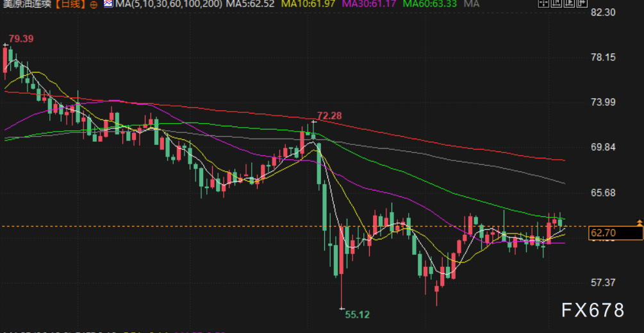Click the truncated gray MA legend label
This screenshot has width=644, height=333.
472,4
